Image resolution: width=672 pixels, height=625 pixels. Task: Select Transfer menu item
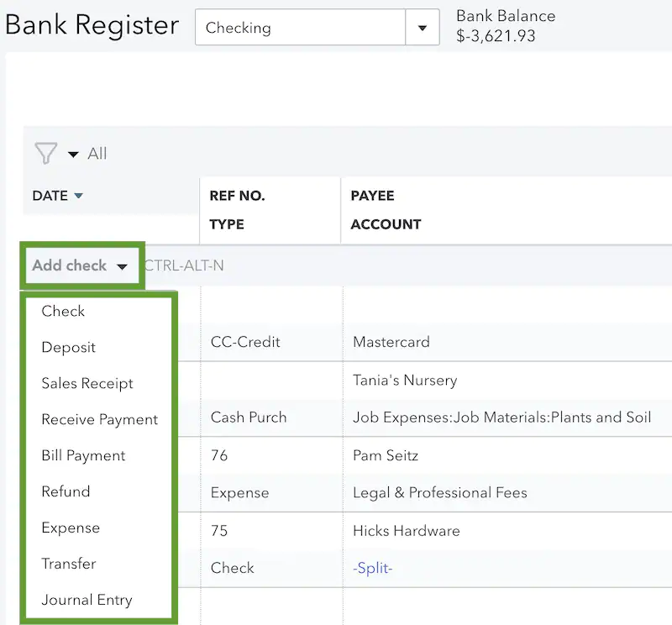[x=69, y=564]
